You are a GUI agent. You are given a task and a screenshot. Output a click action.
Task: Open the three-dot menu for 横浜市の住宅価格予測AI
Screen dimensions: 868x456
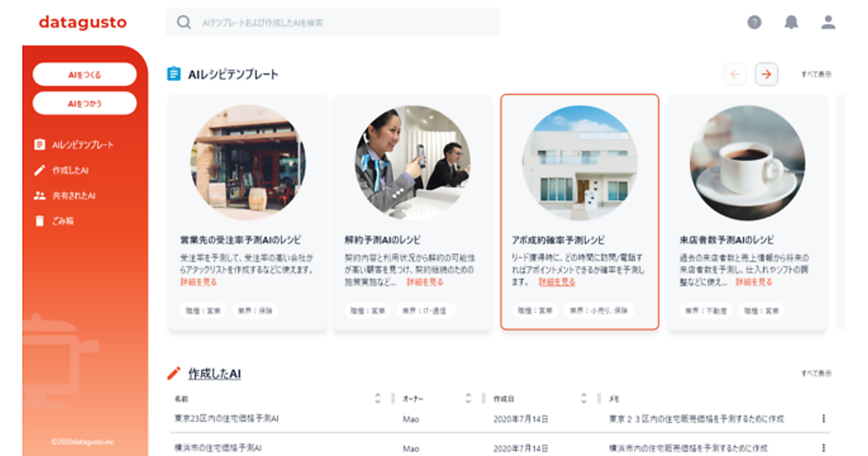point(823,448)
